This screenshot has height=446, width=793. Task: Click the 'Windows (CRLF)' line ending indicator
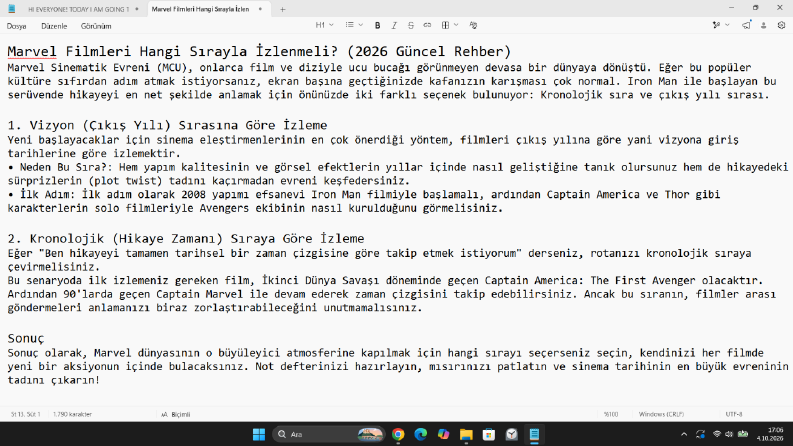pyautogui.click(x=661, y=414)
